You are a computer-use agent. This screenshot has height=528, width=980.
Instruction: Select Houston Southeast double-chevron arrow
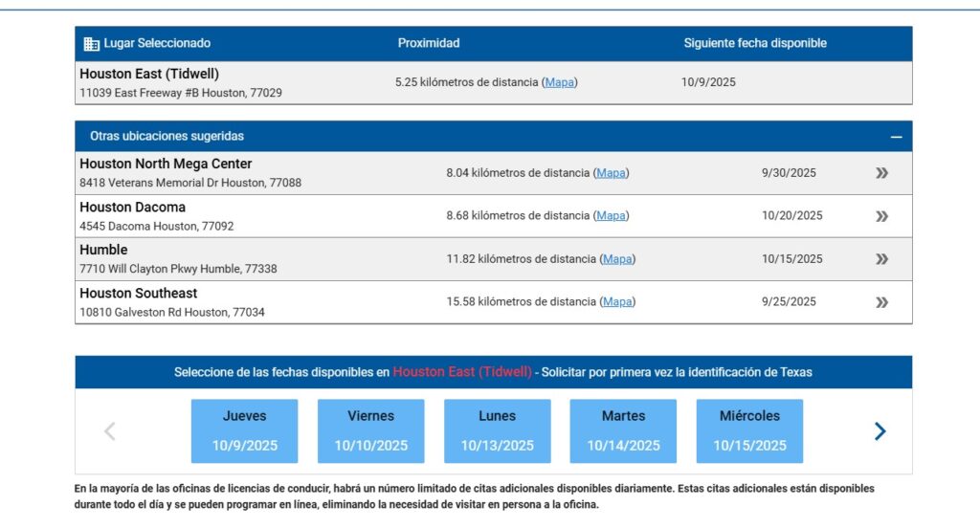tap(881, 302)
